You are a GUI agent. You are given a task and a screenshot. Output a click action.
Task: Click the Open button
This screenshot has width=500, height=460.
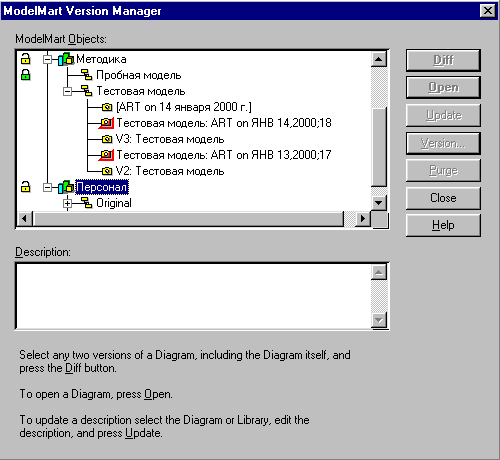point(443,87)
